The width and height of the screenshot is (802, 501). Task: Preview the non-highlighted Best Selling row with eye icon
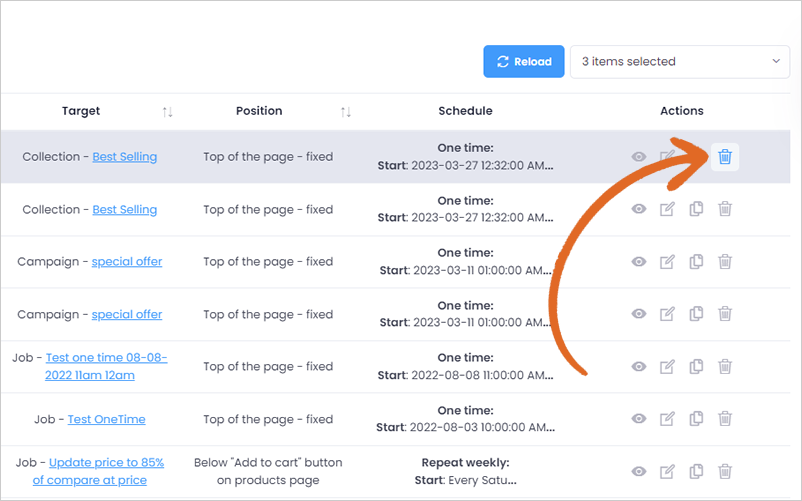point(639,209)
